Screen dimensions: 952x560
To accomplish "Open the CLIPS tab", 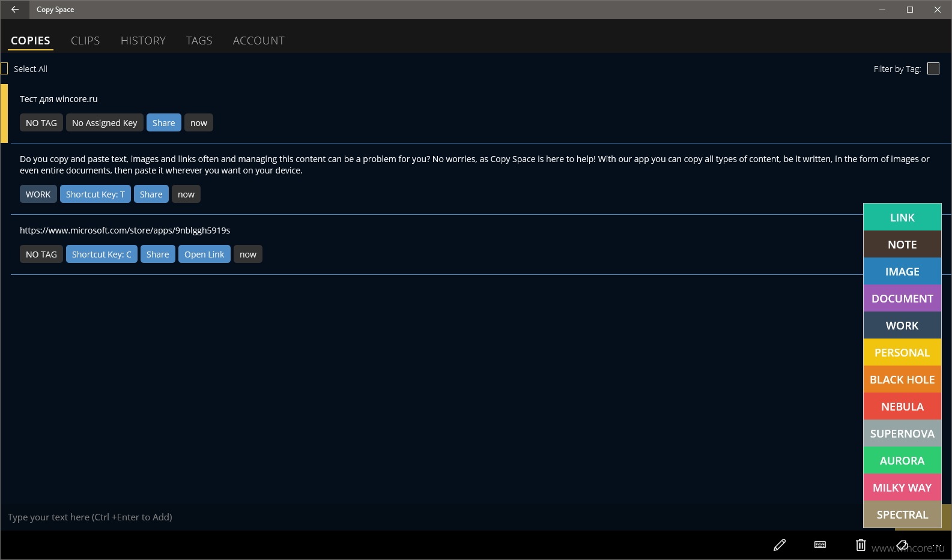I will pos(85,41).
